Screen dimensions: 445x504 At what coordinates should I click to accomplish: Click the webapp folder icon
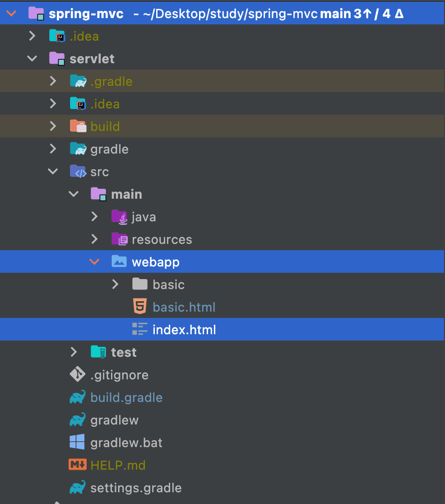119,261
